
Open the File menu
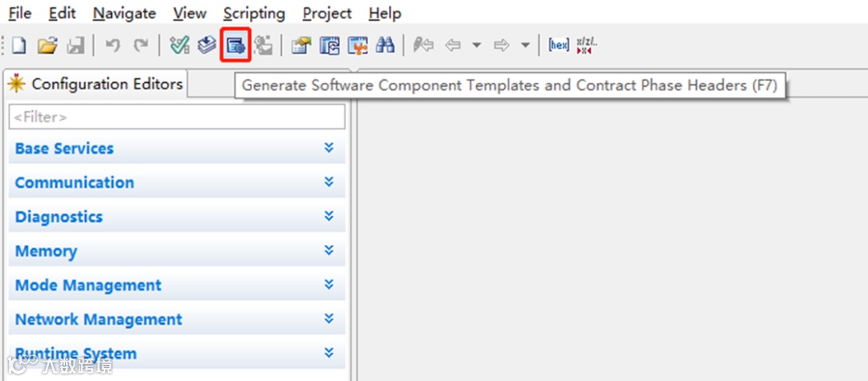pyautogui.click(x=20, y=14)
